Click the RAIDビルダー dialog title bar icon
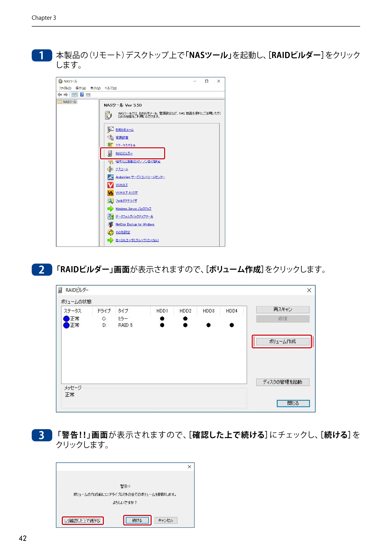Screen dimensions: 392x554 point(60,290)
